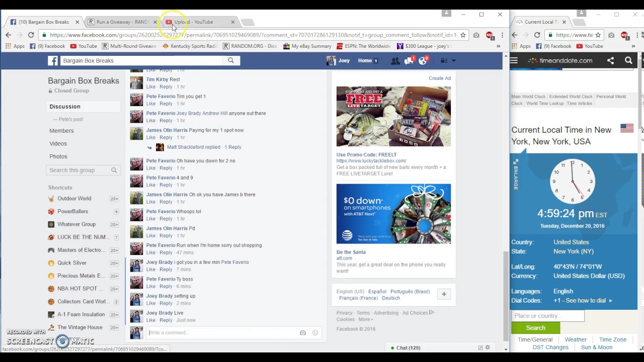Click the US flag icon
Viewport: 644px width, 362px height.
(627, 128)
